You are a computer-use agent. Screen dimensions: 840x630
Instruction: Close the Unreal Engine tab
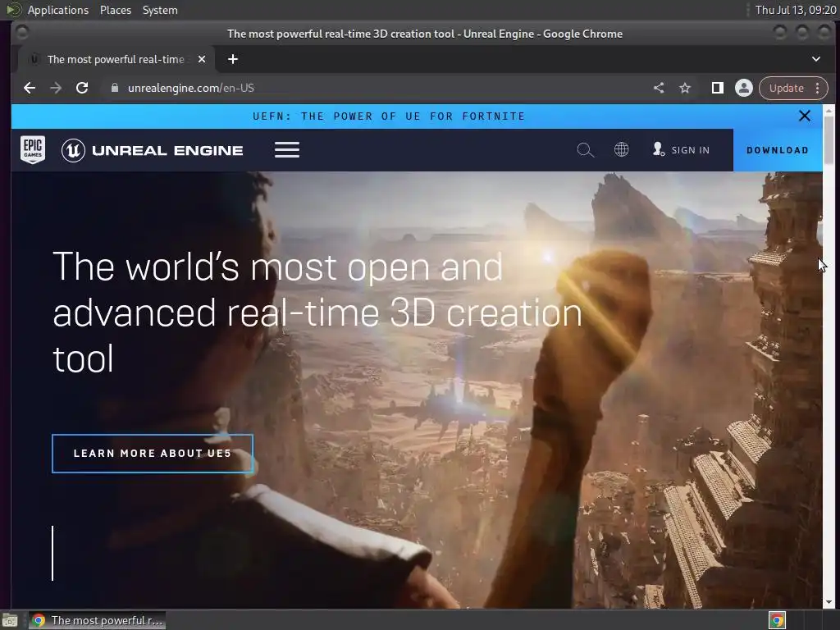[202, 59]
